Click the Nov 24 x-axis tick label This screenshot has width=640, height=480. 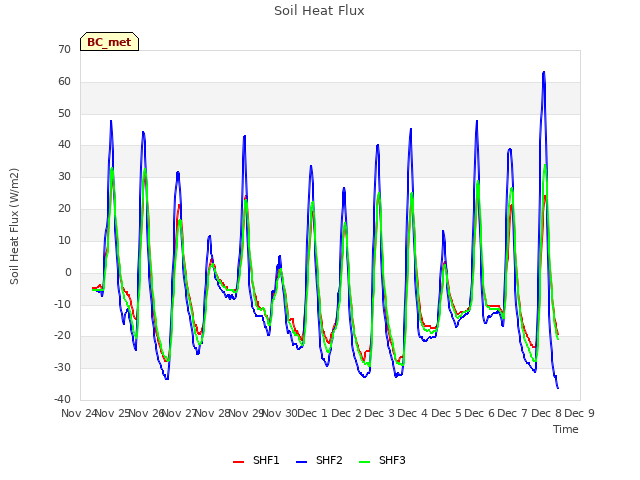(79, 413)
